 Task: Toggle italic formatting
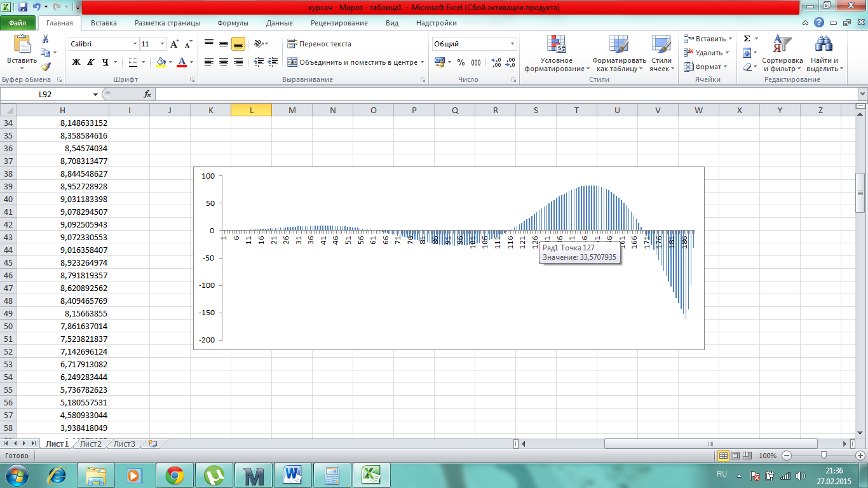point(90,62)
